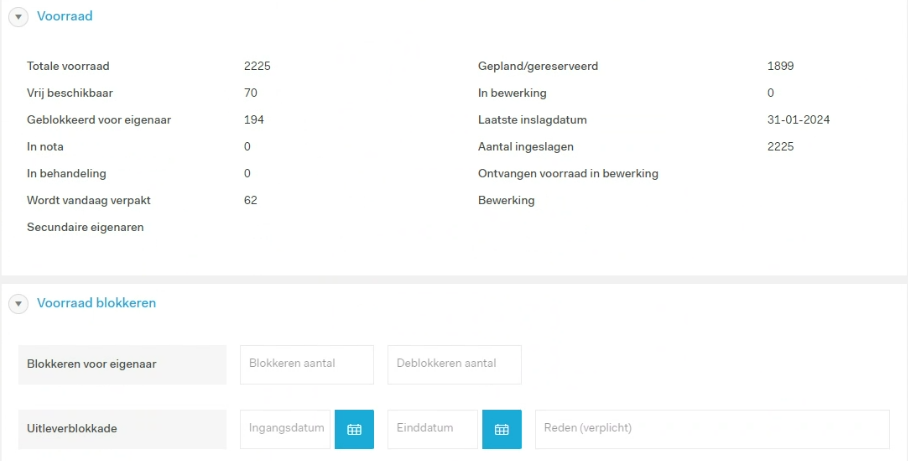
Task: Click the Voorraad section heading
Action: tap(65, 16)
